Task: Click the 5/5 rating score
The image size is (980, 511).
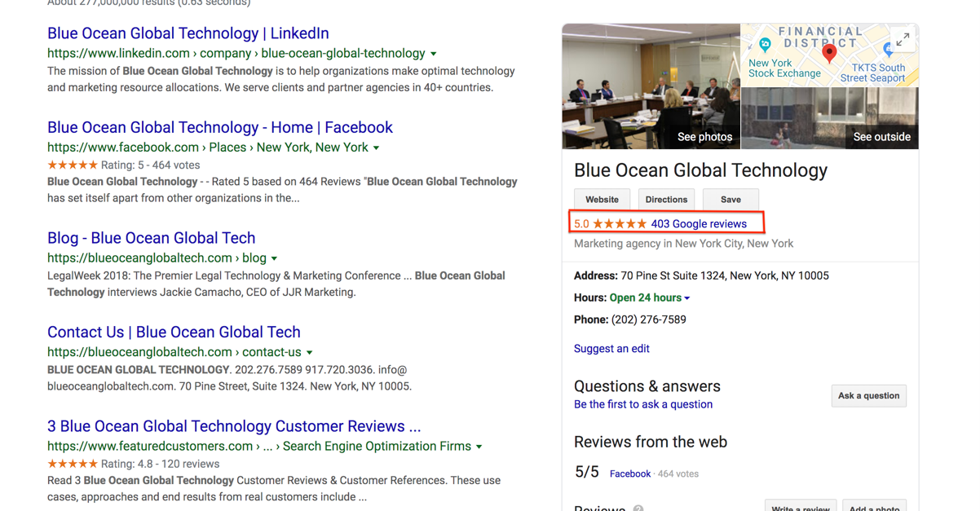Action: pos(587,472)
